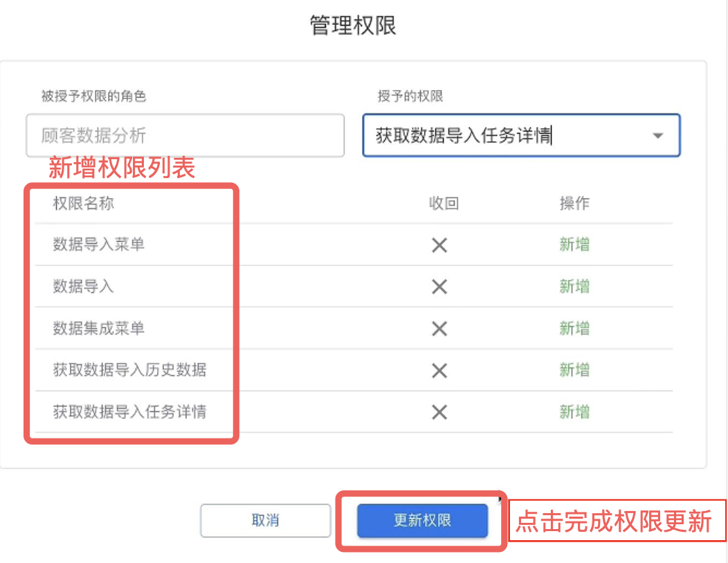Click the 取消 button
The width and height of the screenshot is (728, 563).
point(265,520)
